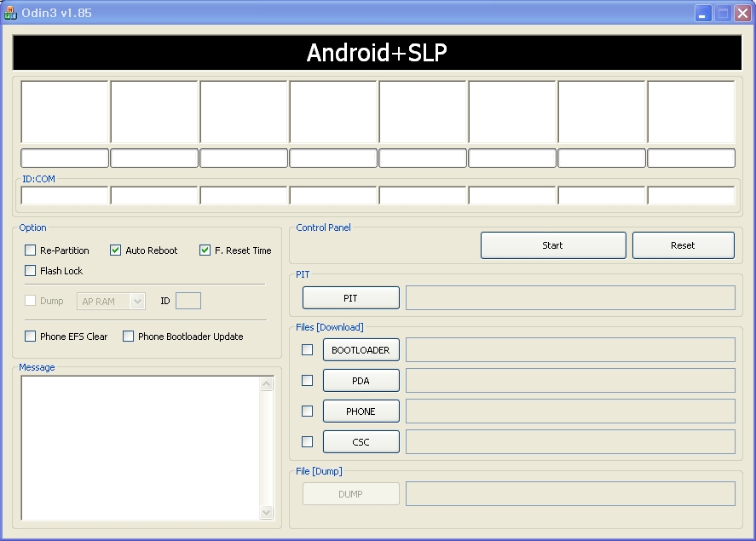Click the PDA file path field
The width and height of the screenshot is (756, 541).
(x=570, y=381)
